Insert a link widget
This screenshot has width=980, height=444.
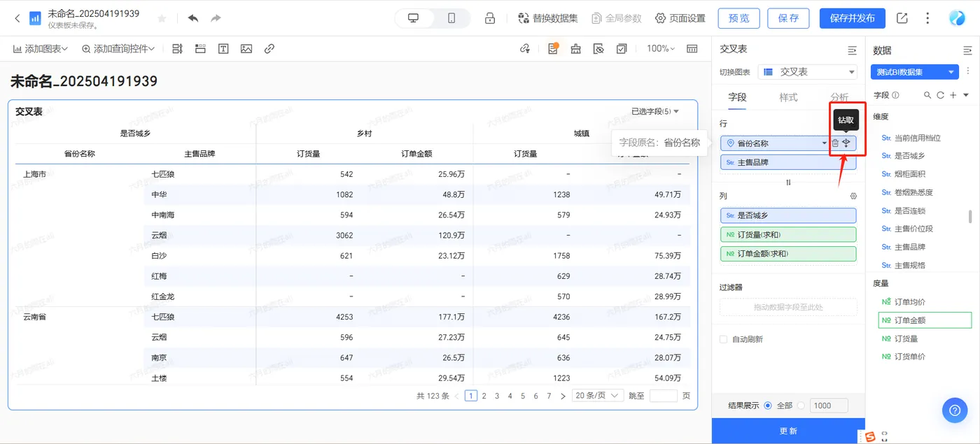click(x=269, y=49)
